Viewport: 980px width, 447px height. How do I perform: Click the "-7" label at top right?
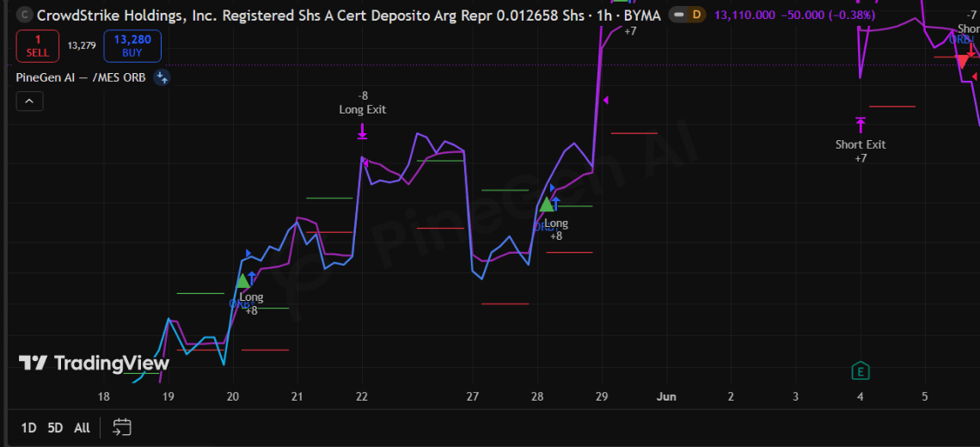coord(971,15)
